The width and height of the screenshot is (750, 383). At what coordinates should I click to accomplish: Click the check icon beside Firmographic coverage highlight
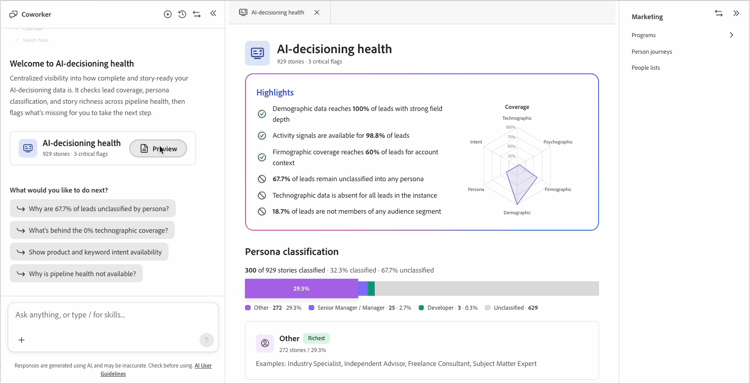coord(262,157)
